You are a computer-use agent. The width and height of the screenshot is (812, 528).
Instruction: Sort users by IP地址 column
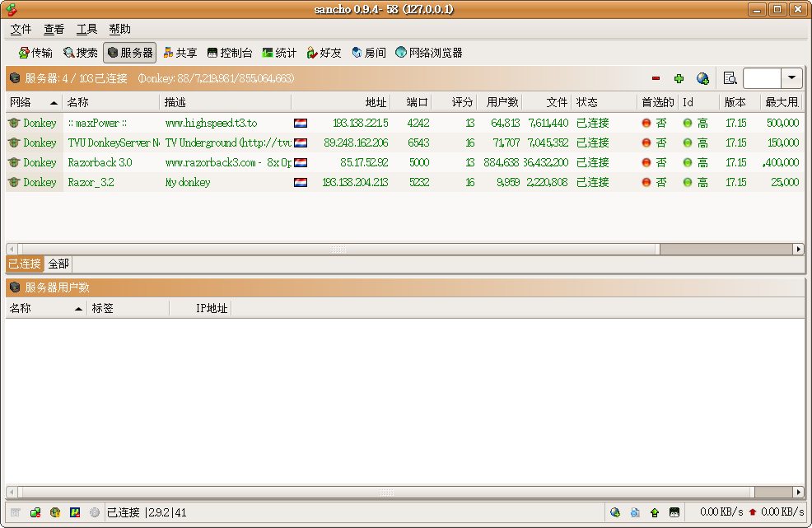point(200,308)
